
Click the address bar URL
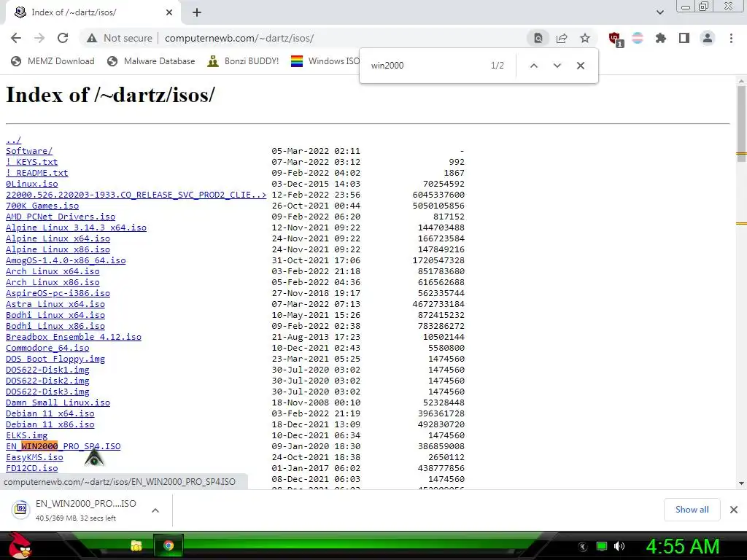point(239,38)
